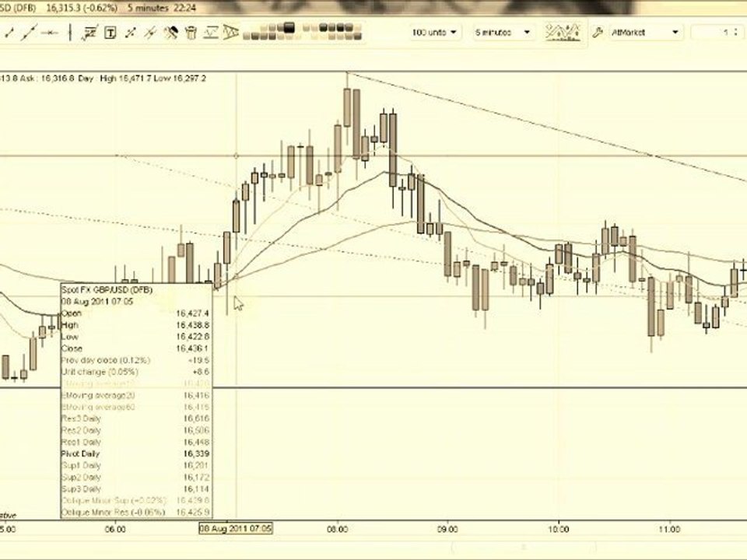The width and height of the screenshot is (747, 560).
Task: Open the chart indicators icon
Action: coord(563,33)
